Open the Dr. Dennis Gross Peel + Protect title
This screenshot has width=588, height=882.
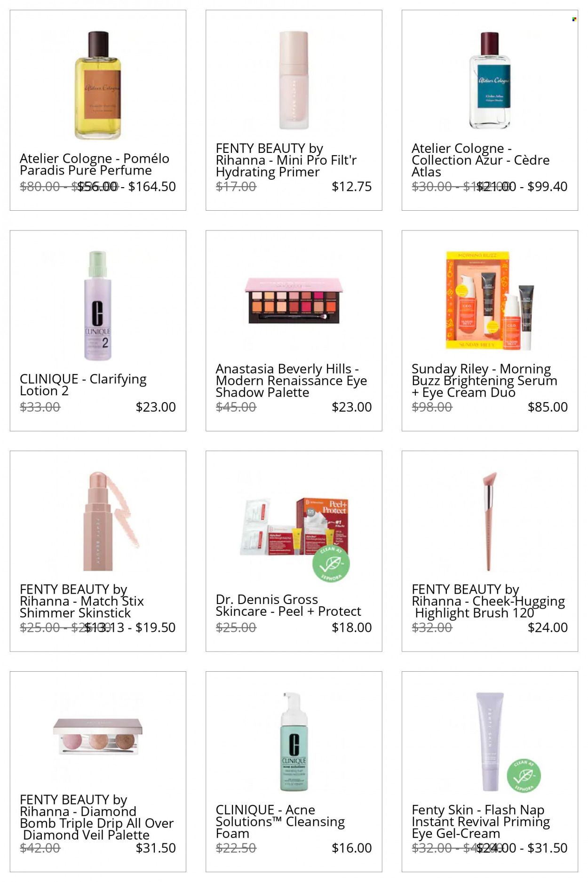[288, 605]
